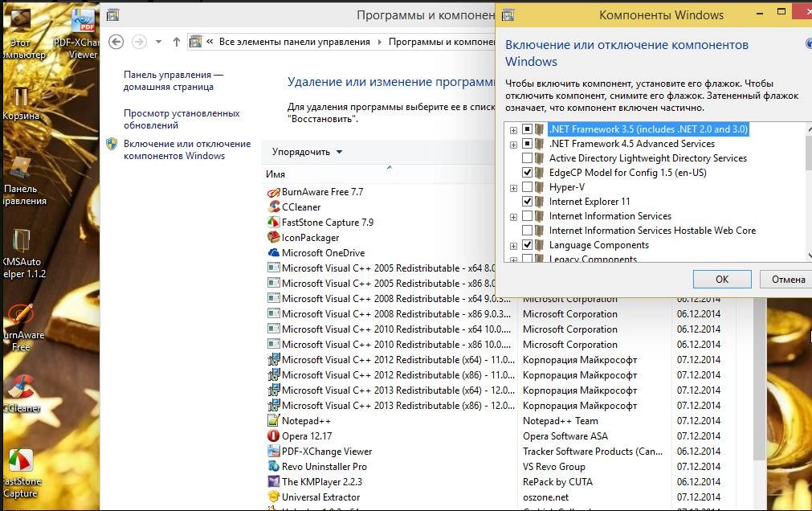This screenshot has height=511, width=812.
Task: Select The KMPlayer 2.2.3 icon
Action: click(x=273, y=481)
